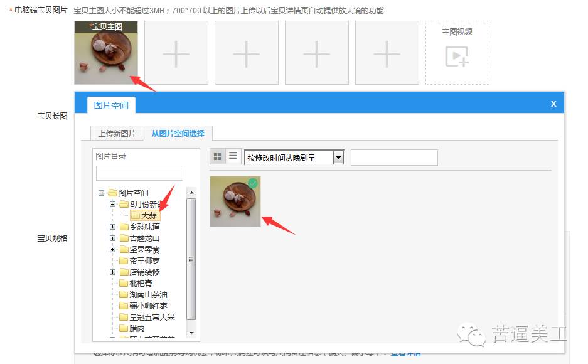Click the search input field beside the sort dropdown

click(394, 157)
